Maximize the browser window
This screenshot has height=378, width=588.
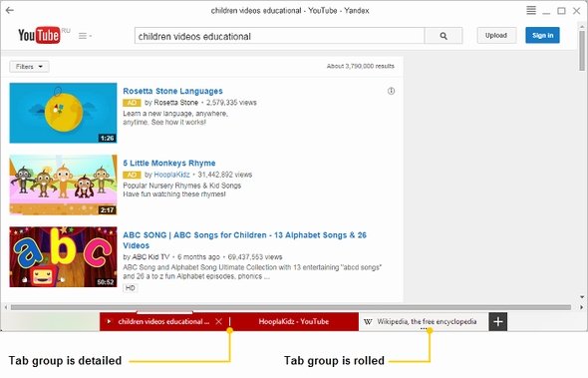[561, 11]
